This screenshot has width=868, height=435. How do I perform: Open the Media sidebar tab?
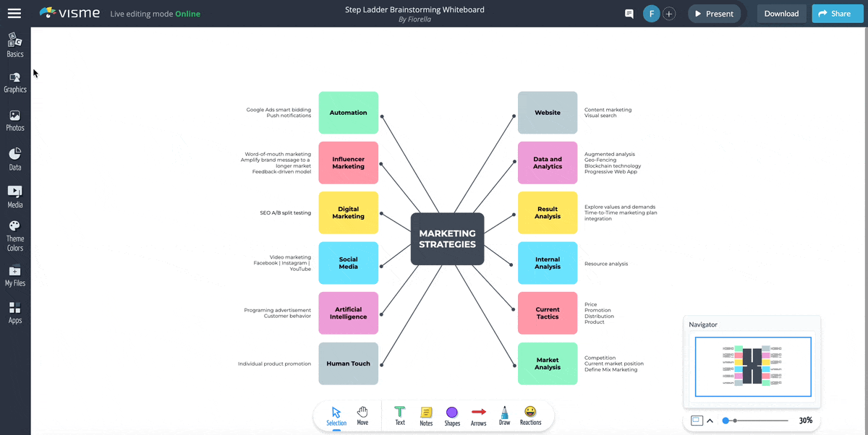coord(15,197)
